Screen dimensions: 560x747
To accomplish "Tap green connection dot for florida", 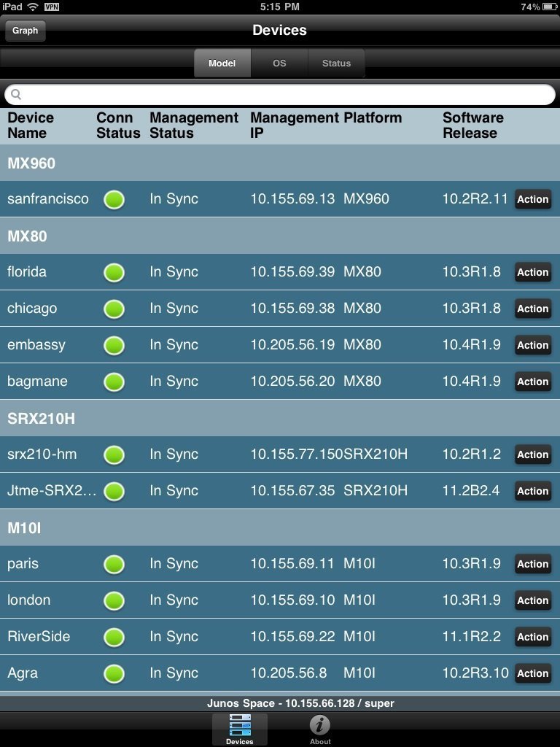I will (x=114, y=272).
